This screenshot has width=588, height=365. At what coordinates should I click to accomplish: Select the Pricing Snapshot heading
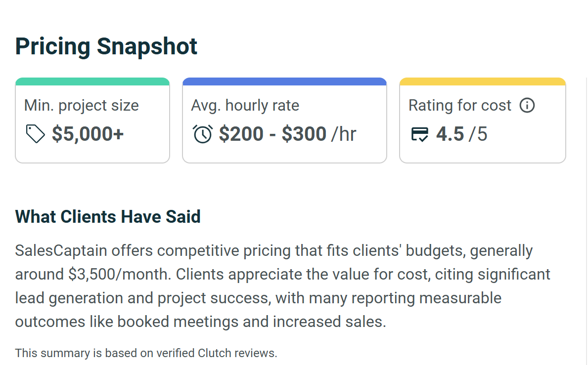click(x=106, y=46)
